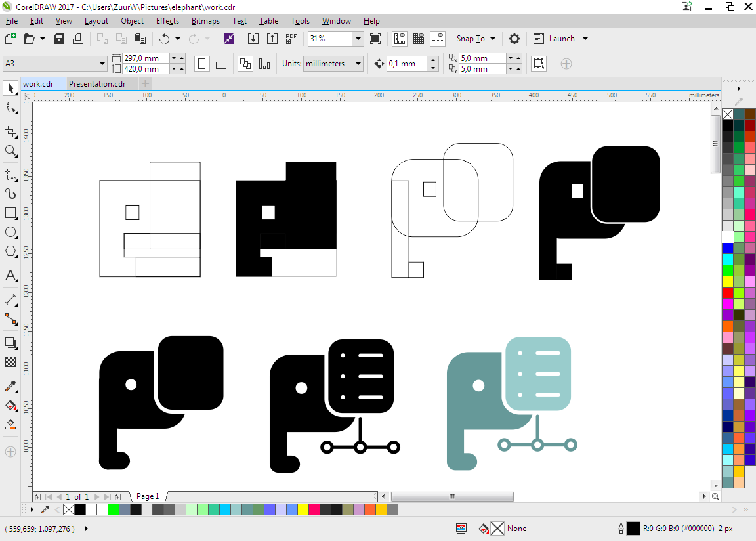Click the New document icon
Screen dimensions: 756x541
tap(10, 39)
